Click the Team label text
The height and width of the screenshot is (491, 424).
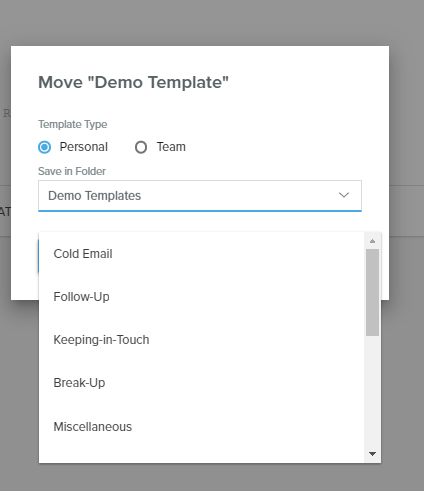click(x=171, y=147)
